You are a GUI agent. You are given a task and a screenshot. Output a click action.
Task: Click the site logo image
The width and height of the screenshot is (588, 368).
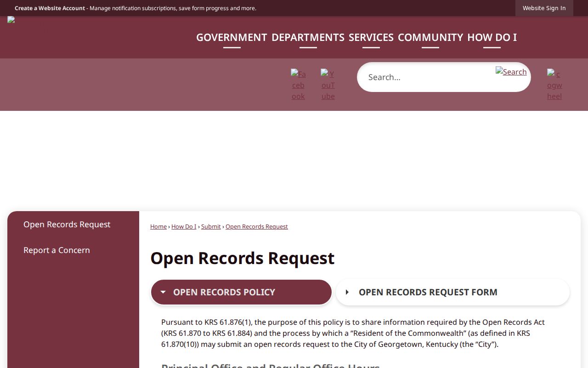pyautogui.click(x=11, y=20)
